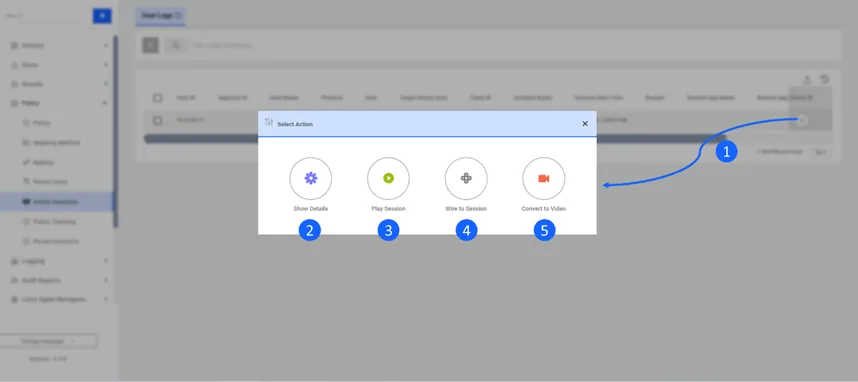Screen dimensions: 858x382
Task: Click the Convert to Video label
Action: [x=543, y=209]
